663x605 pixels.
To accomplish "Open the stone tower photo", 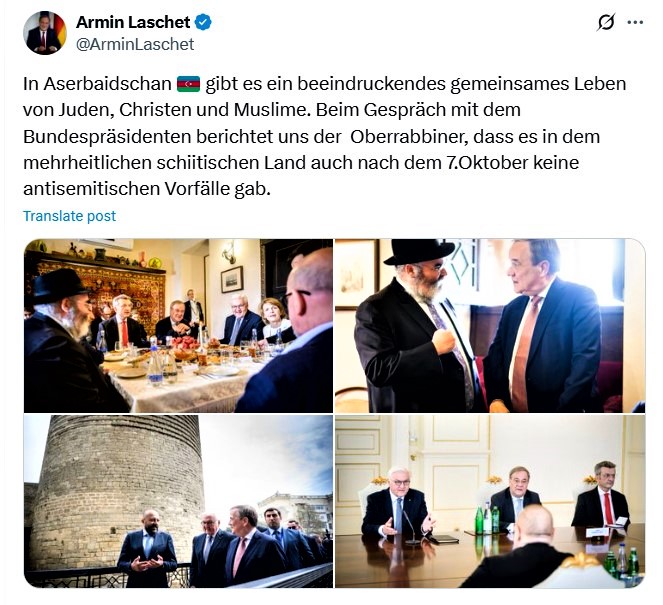I will point(178,501).
